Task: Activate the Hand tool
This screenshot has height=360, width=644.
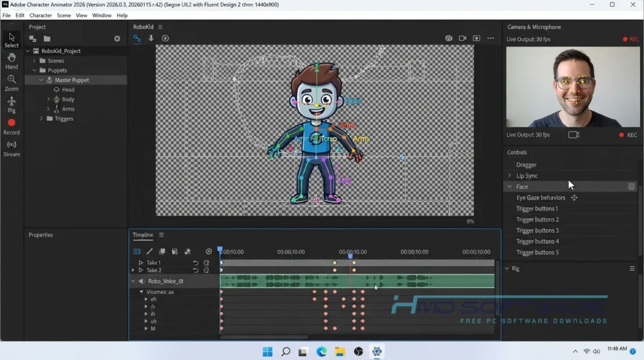Action: coord(11,61)
